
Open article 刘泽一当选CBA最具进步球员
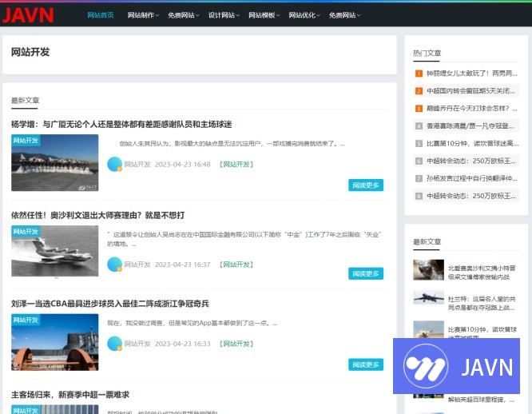(110, 304)
